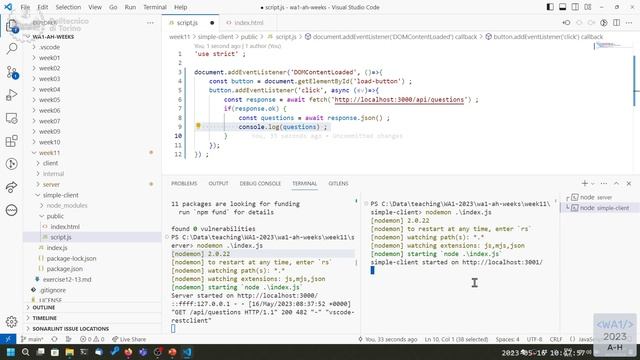Viewport: 640px width, 360px height.
Task: Click 'Spaces: 4' indentation in status bar
Action: 507,339
